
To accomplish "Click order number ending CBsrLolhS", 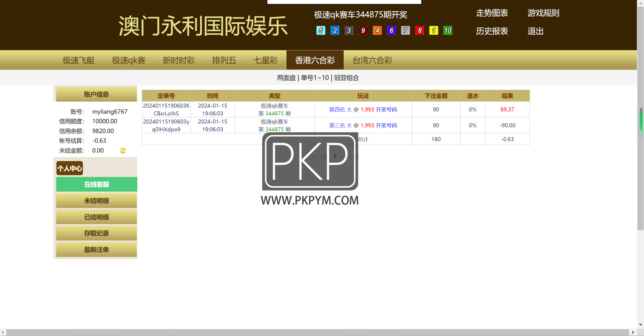I will click(166, 109).
